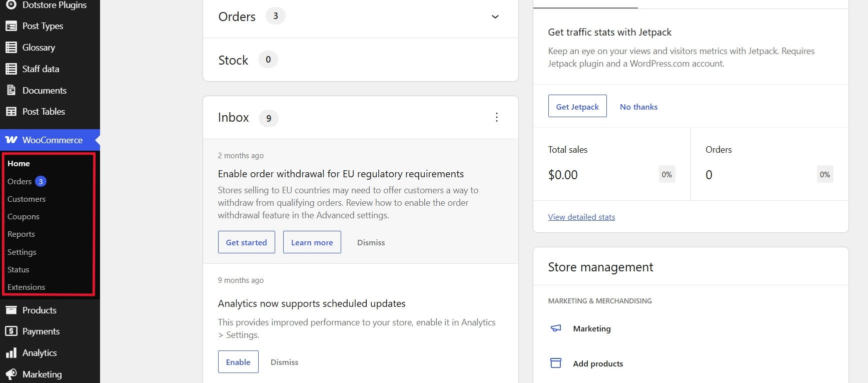Screen dimensions: 868x383
Task: Open the Inbox three-dot options menu
Action: coord(496,117)
